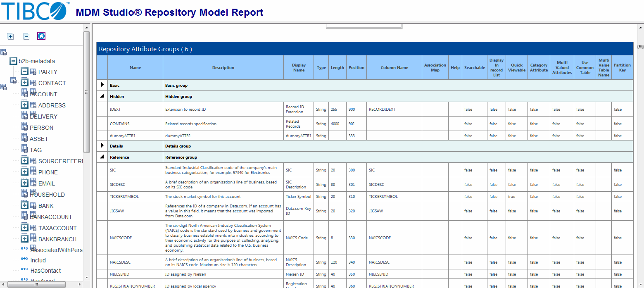Collapse the b2b-metadata root node
Screen dimensions: 644x288
click(x=13, y=61)
